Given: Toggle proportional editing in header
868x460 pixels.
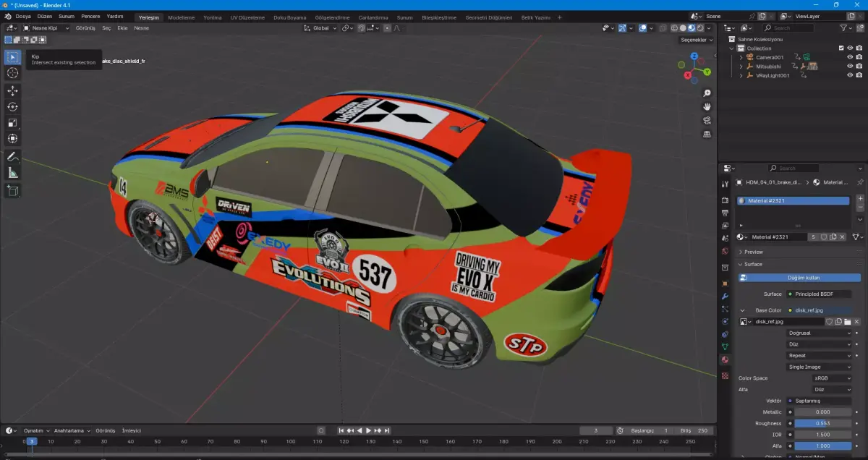Looking at the screenshot, I should pyautogui.click(x=387, y=28).
